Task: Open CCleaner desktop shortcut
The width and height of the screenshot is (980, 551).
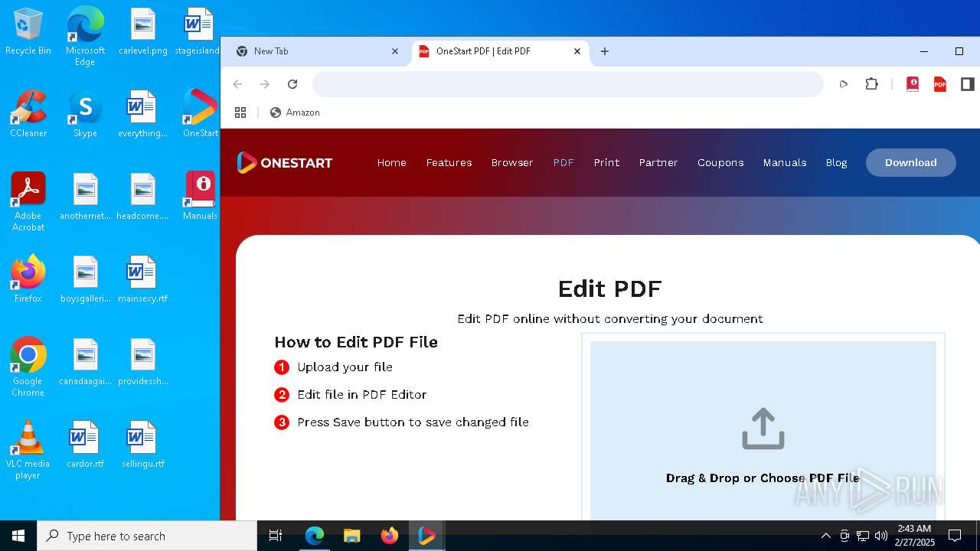Action: click(28, 114)
